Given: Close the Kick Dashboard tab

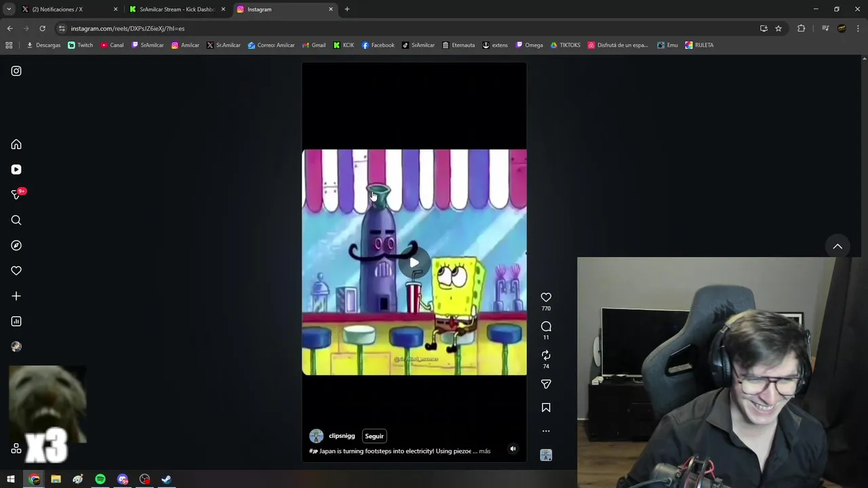Looking at the screenshot, I should (223, 9).
